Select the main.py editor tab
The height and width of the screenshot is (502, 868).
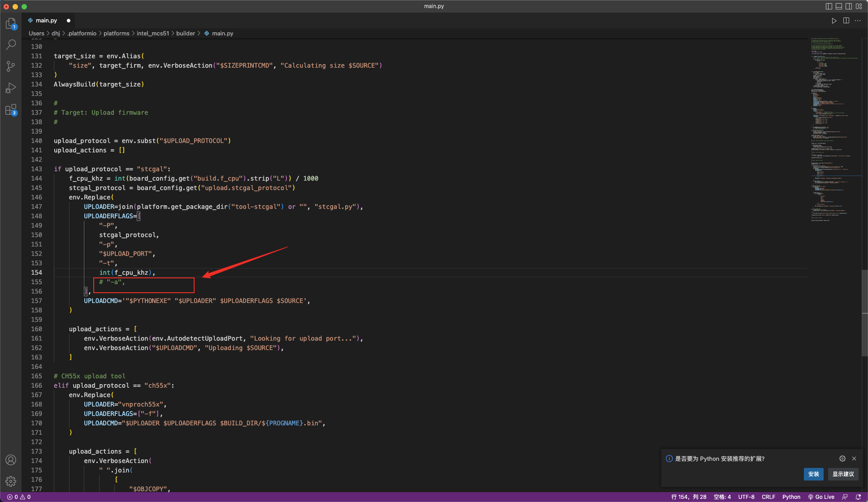[46, 21]
